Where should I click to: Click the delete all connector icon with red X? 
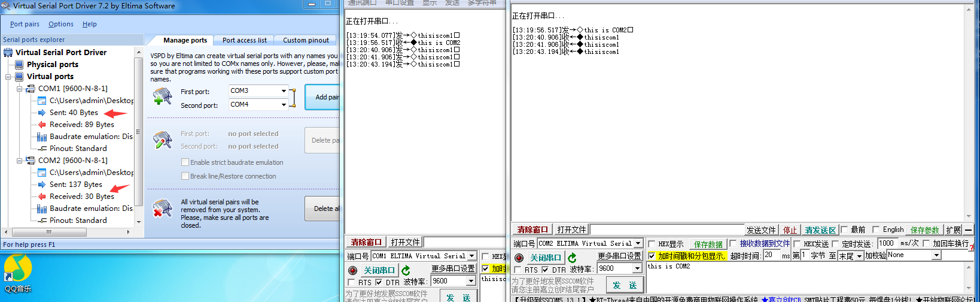pos(162,209)
